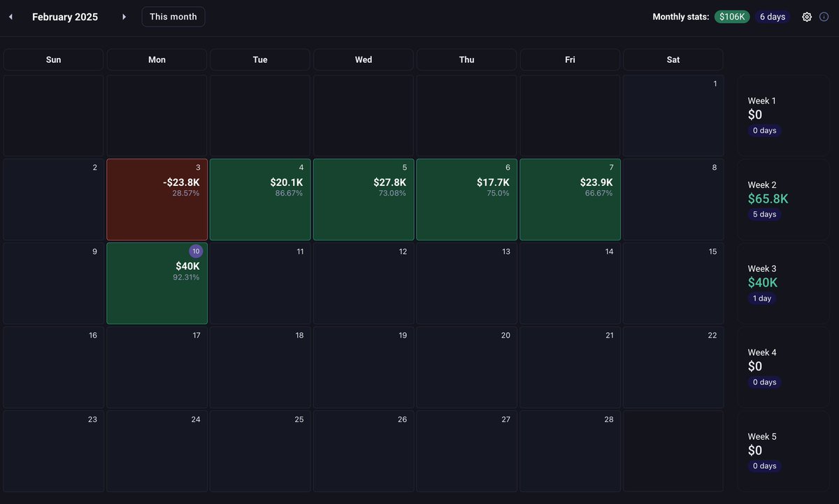Select the Sat column header
Image resolution: width=839 pixels, height=504 pixels.
[673, 59]
